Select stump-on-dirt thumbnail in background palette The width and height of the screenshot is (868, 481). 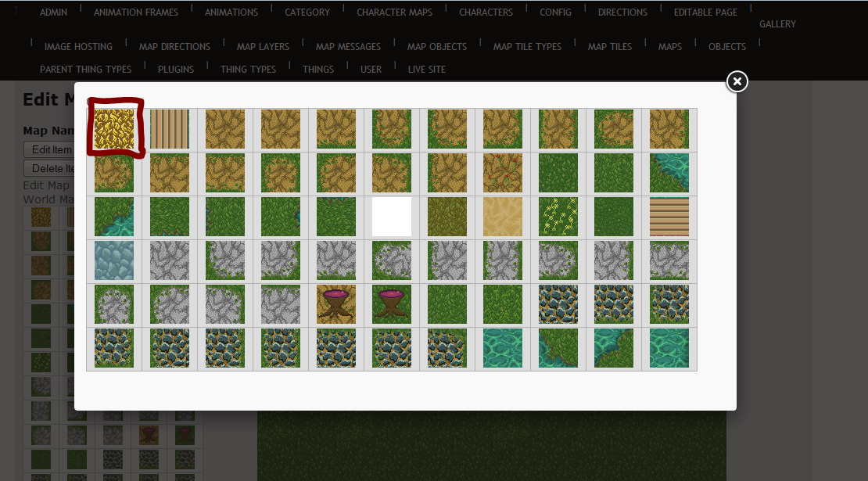click(149, 435)
